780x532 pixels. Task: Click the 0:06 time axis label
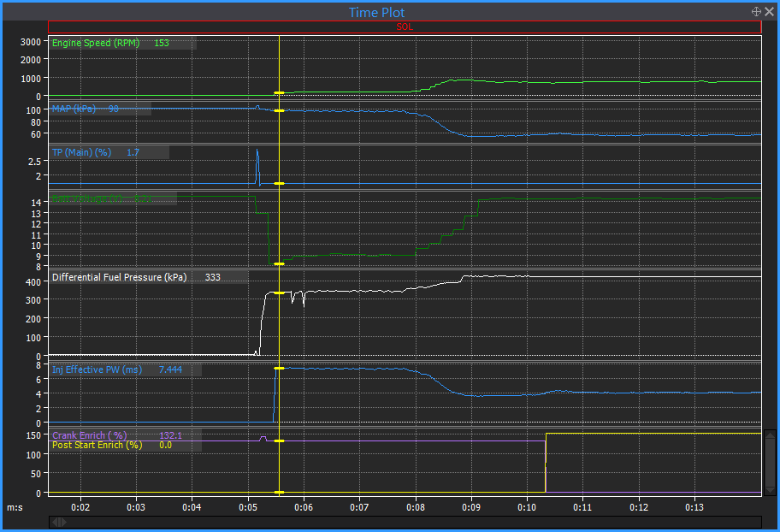[x=304, y=507]
